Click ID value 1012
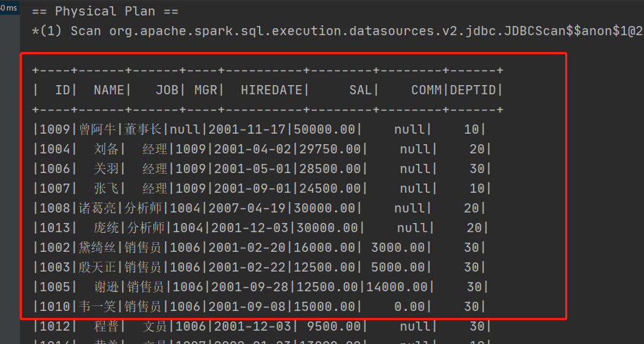This screenshot has height=344, width=644. (55, 326)
